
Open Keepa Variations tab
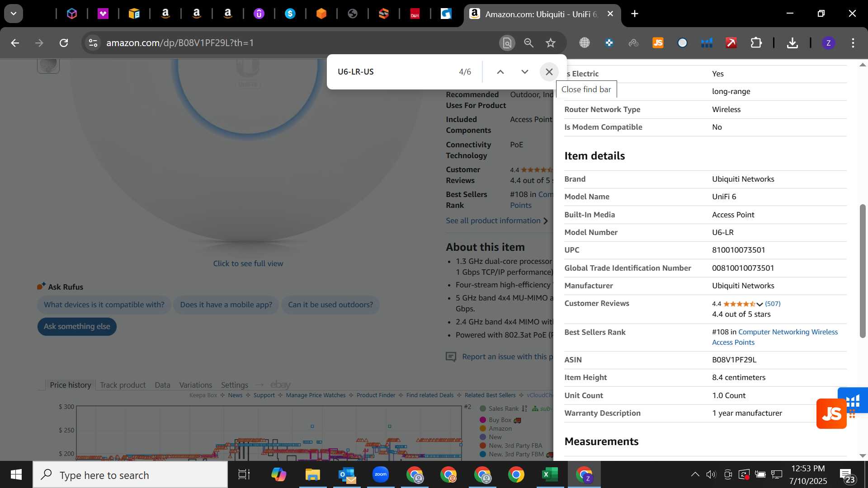(x=195, y=385)
